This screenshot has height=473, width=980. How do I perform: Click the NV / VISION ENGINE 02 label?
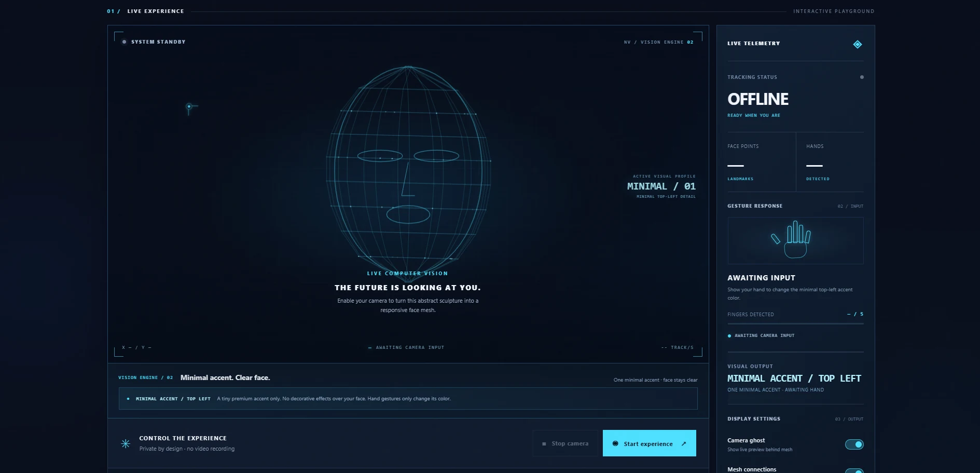pos(658,42)
